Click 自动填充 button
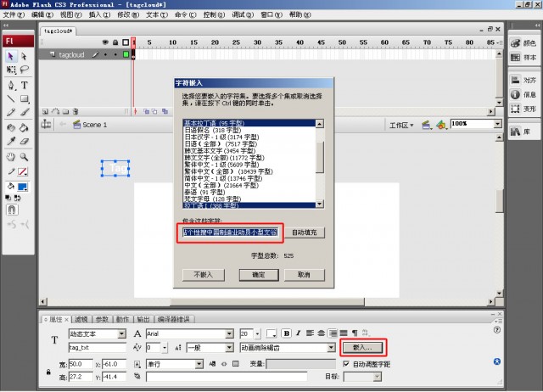 coord(305,232)
